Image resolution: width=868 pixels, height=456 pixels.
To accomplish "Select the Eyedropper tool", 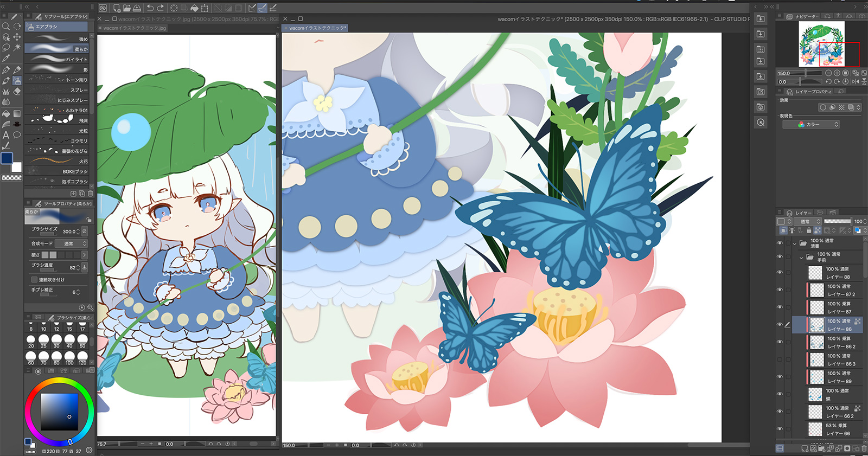I will point(6,59).
